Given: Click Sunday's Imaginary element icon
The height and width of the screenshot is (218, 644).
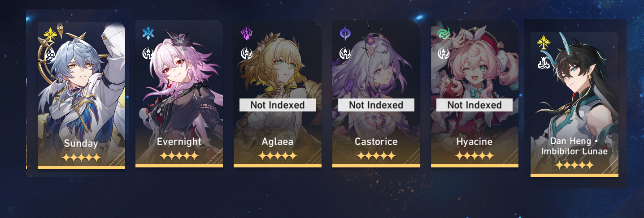Looking at the screenshot, I should (50, 34).
